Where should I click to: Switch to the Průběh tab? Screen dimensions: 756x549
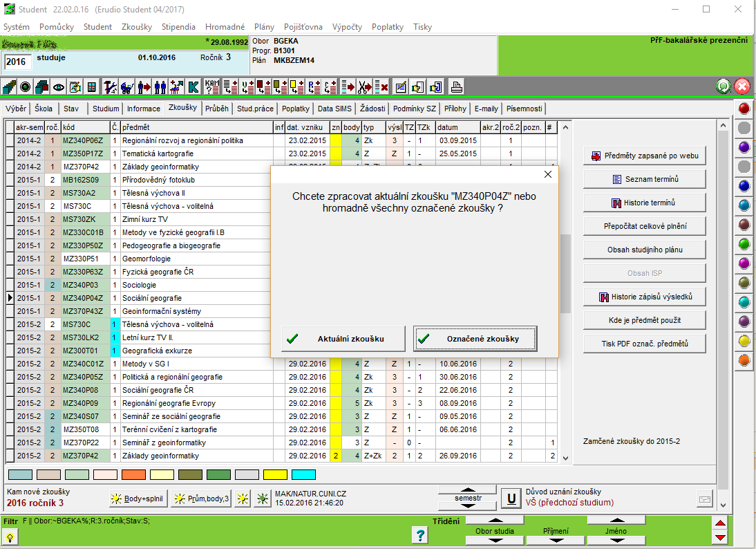217,109
